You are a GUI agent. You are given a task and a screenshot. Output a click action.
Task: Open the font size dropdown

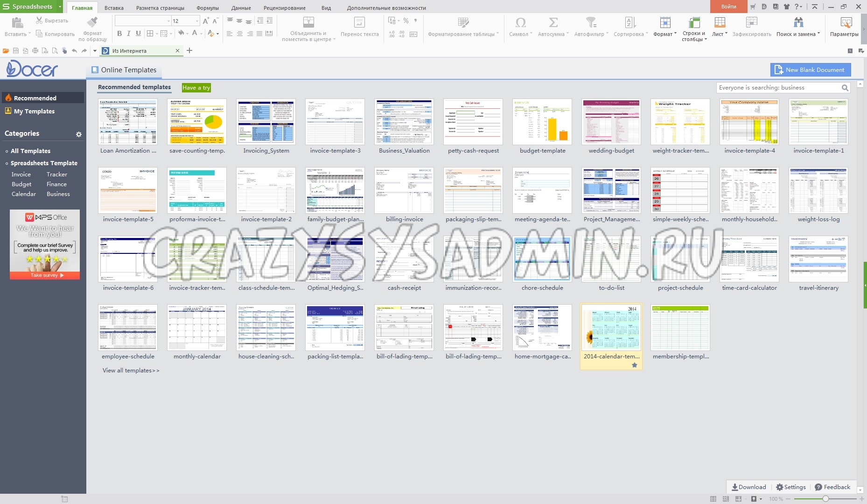(x=197, y=21)
